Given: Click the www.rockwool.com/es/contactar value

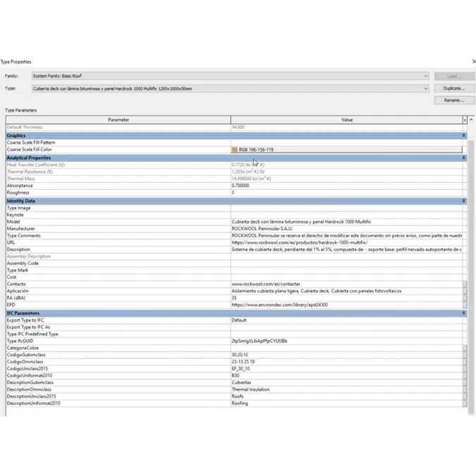Looking at the screenshot, I should click(266, 284).
